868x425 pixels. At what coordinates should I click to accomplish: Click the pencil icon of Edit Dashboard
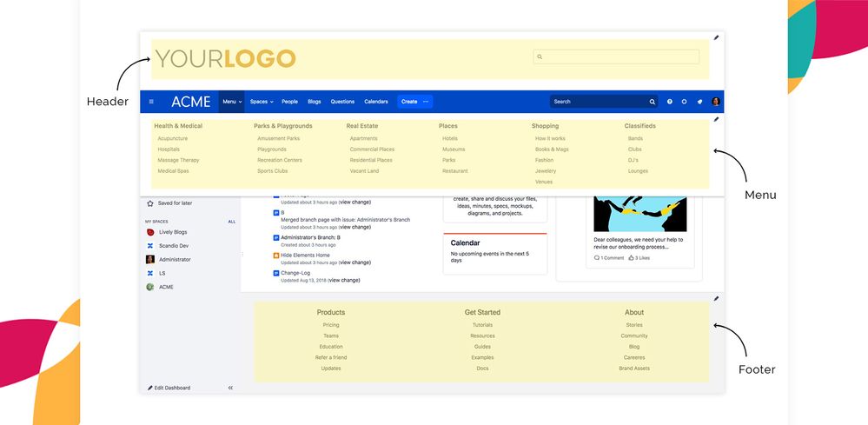coord(150,388)
